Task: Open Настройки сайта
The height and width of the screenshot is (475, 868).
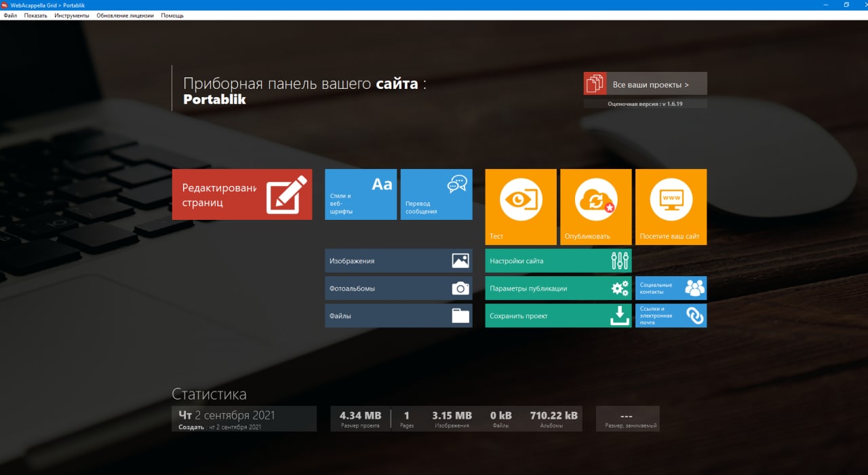Action: (x=558, y=261)
